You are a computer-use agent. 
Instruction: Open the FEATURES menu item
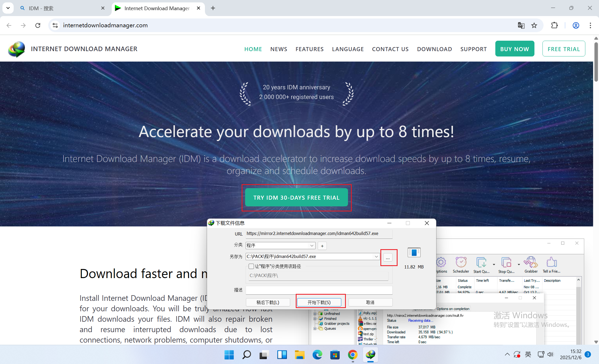click(309, 49)
